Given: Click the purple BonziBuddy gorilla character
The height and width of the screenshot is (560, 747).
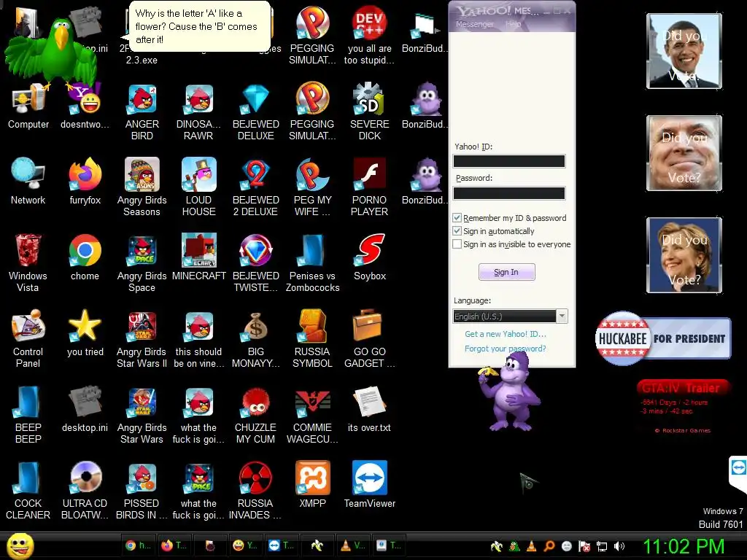Looking at the screenshot, I should click(x=510, y=393).
